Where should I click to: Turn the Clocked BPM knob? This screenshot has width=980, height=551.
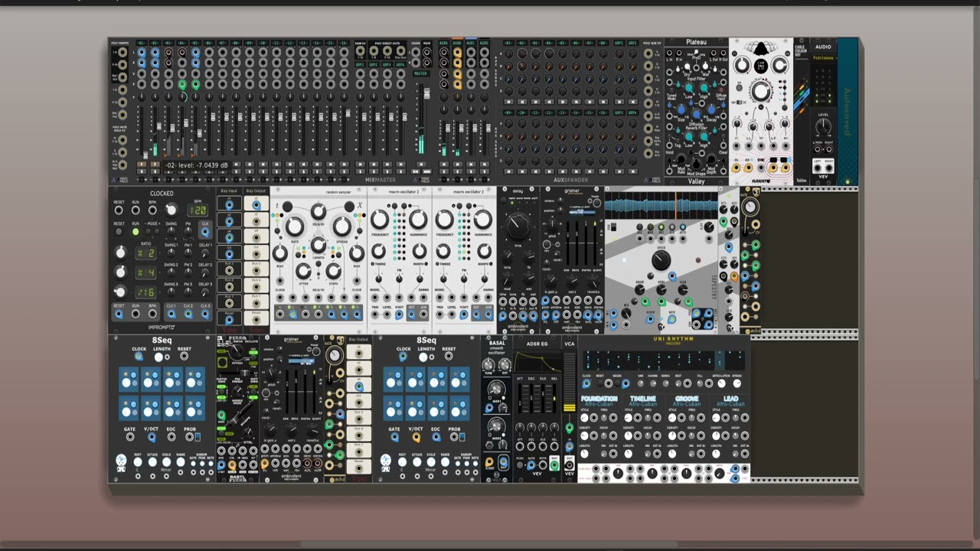tap(170, 210)
